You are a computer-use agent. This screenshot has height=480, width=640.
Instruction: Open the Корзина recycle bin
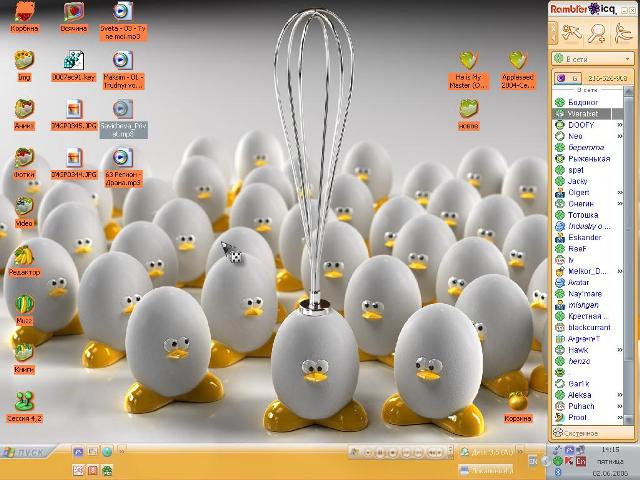pyautogui.click(x=518, y=407)
